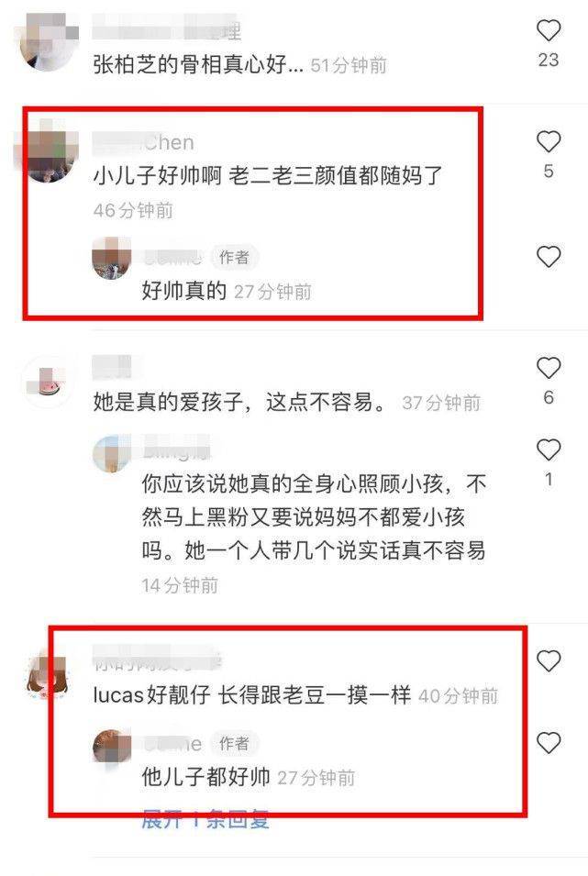
Task: Expand the 展开1条回复 replies link
Action: point(205,819)
